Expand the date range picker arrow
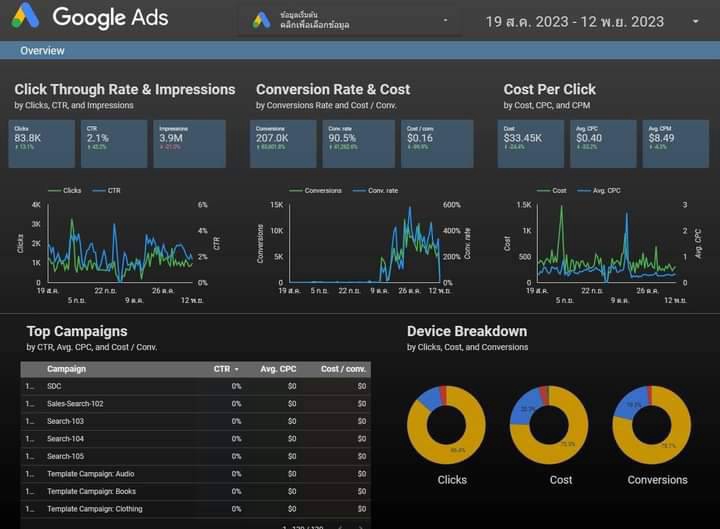The height and width of the screenshot is (529, 720). [x=695, y=22]
